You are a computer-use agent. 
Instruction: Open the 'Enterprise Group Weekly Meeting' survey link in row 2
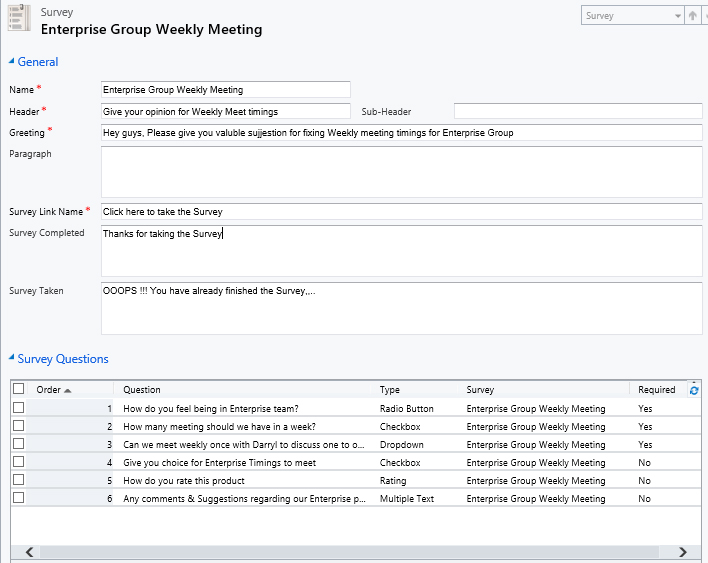pos(535,426)
